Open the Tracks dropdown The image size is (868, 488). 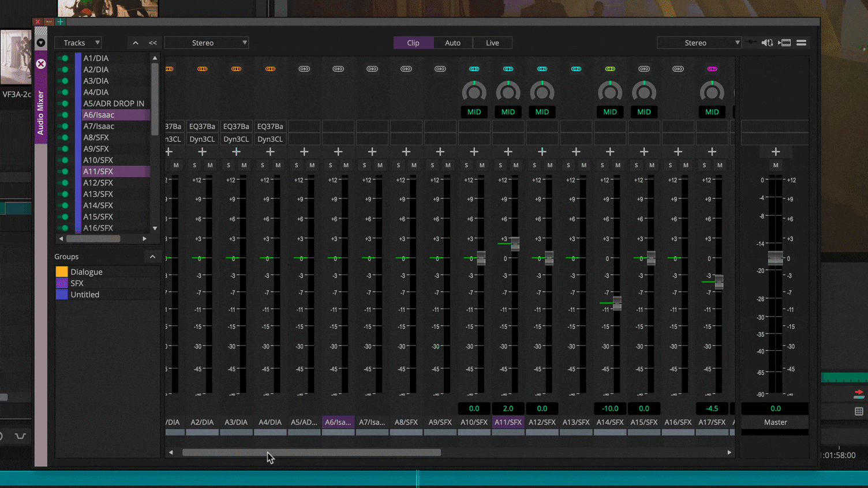click(x=78, y=43)
